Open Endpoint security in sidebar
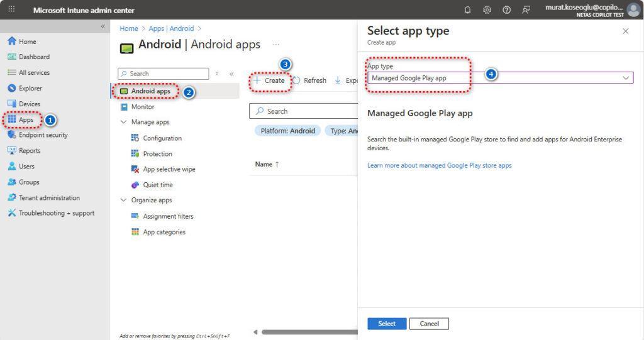644x340 pixels. (43, 135)
